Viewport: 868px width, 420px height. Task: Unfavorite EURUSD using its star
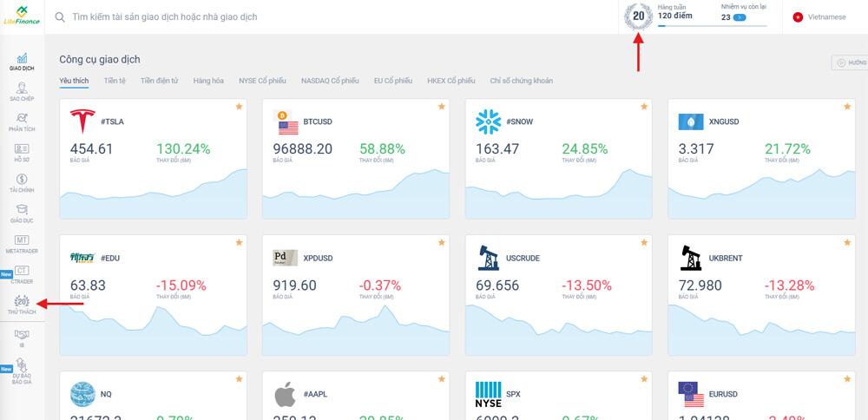847,379
